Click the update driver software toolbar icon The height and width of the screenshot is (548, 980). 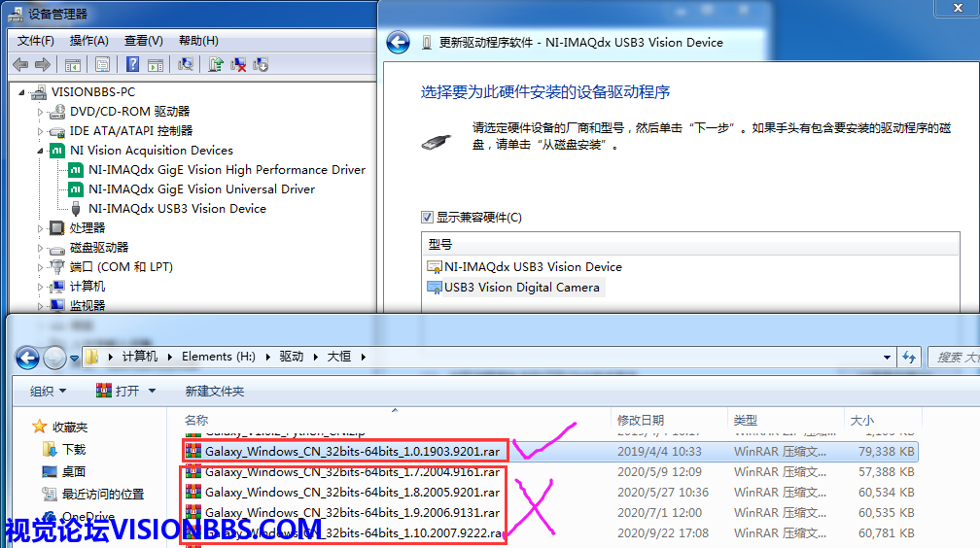tap(215, 65)
